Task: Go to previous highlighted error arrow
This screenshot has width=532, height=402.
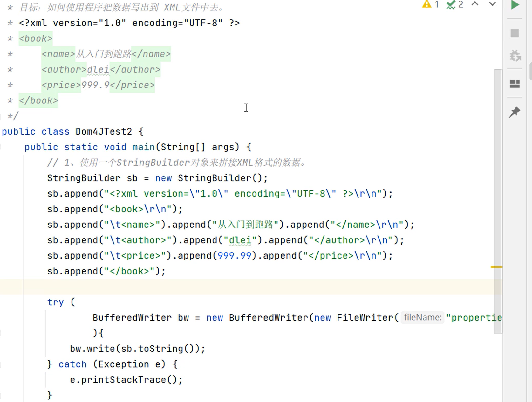Action: pyautogui.click(x=475, y=4)
